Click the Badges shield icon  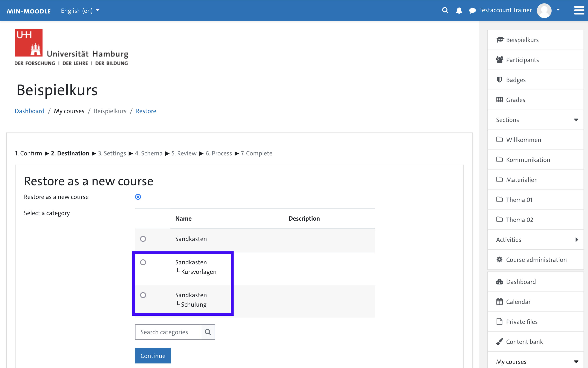(499, 80)
